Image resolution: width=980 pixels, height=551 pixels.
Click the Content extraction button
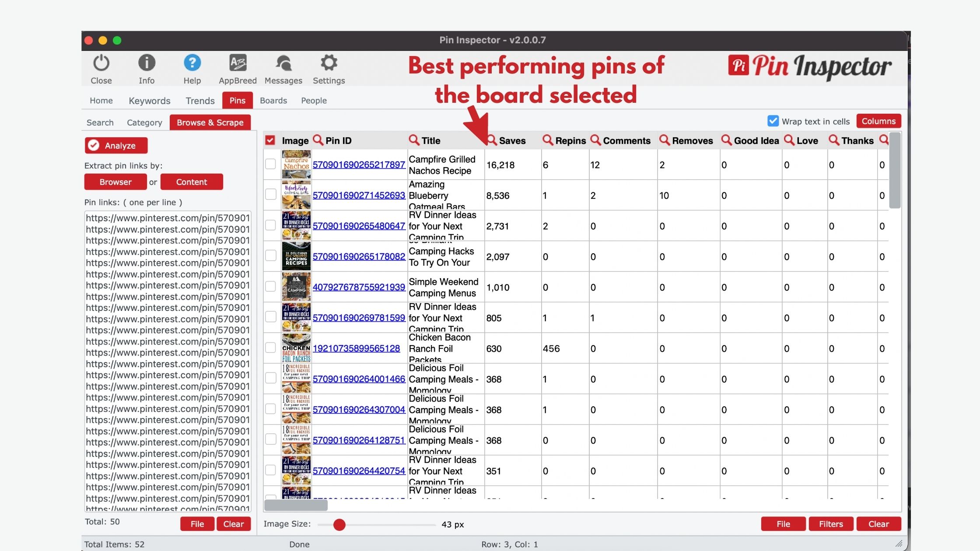192,181
